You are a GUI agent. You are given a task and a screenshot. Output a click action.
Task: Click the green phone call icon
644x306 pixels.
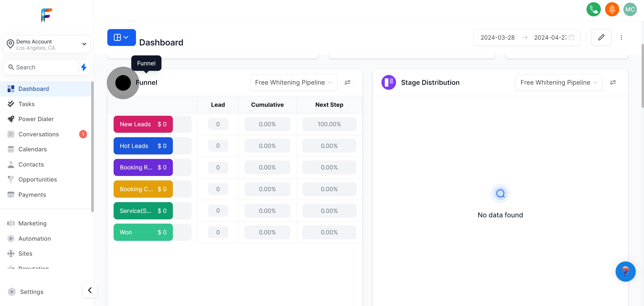(x=593, y=9)
